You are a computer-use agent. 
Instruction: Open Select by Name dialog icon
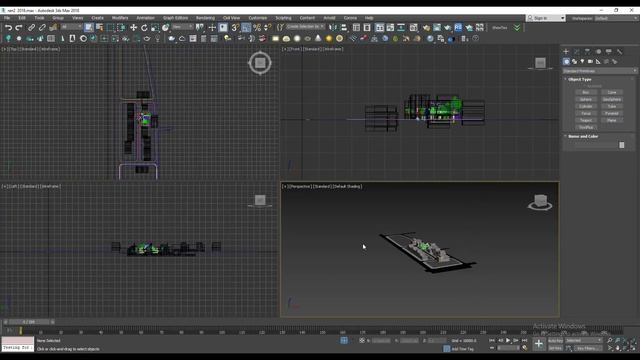click(100, 28)
